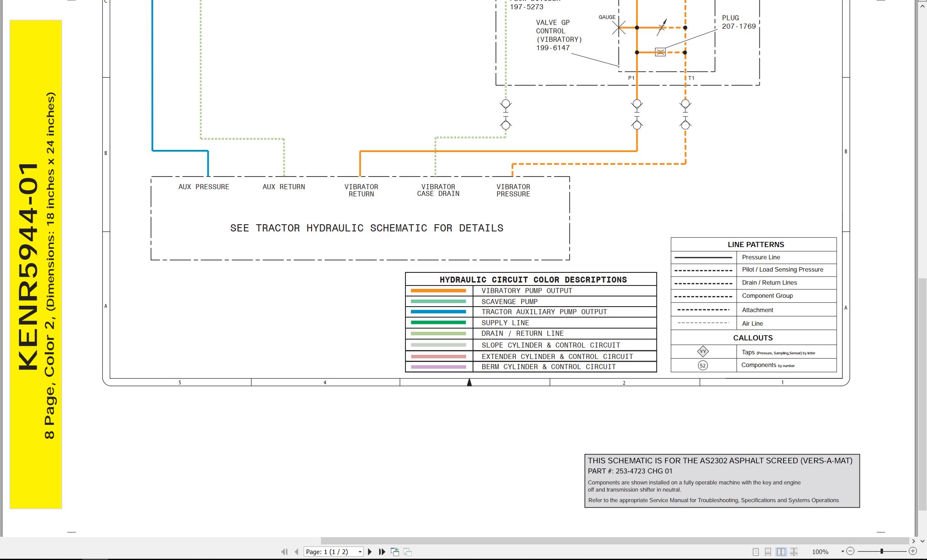Click the AUX PRESSURE label
Viewport: 927px width, 560px height.
click(x=204, y=187)
